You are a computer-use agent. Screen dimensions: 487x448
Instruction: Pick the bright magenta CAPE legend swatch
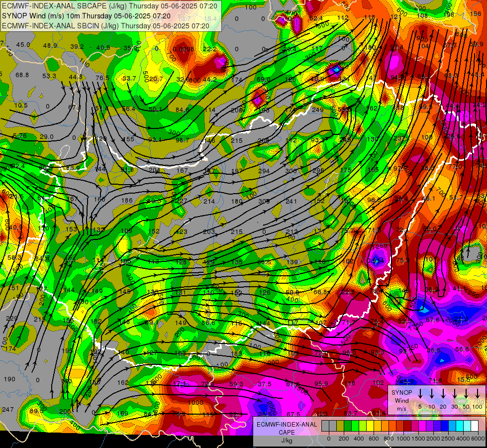coord(422,426)
